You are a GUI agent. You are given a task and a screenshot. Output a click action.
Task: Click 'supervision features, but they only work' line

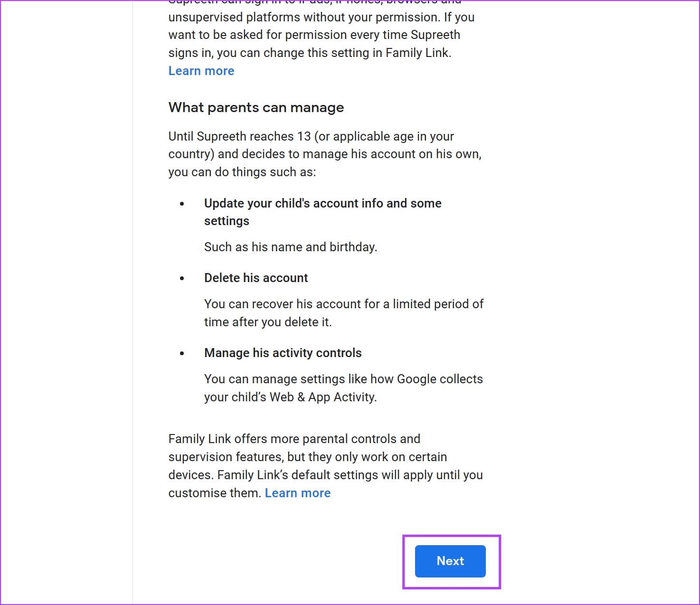(x=307, y=457)
